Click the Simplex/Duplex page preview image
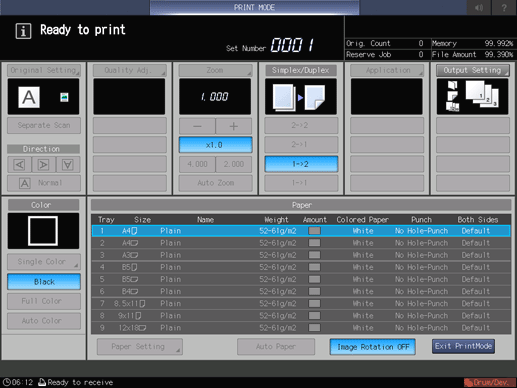 [x=301, y=97]
